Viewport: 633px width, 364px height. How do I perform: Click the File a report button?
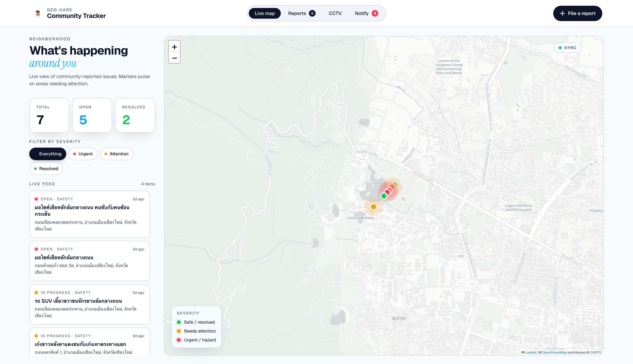pyautogui.click(x=577, y=13)
